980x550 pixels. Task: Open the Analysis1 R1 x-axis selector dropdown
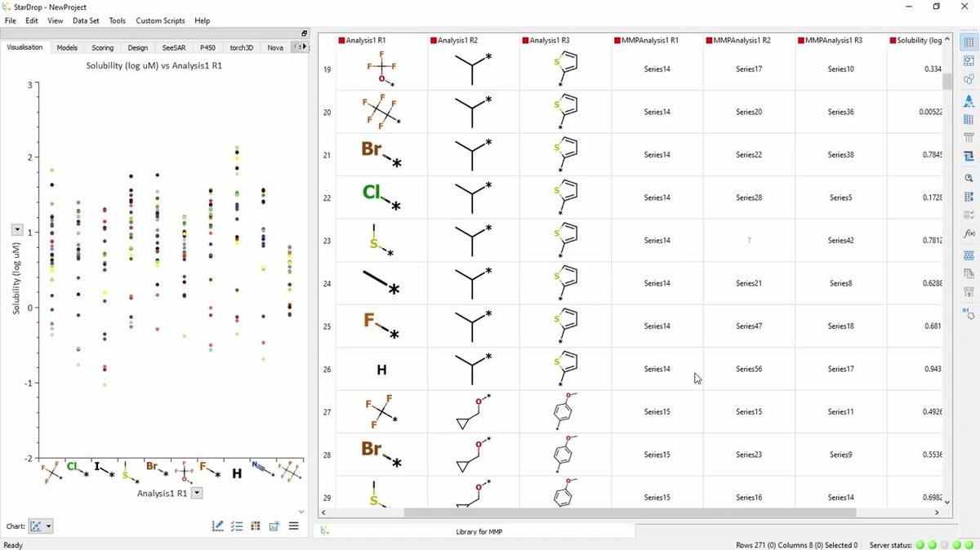pos(196,493)
